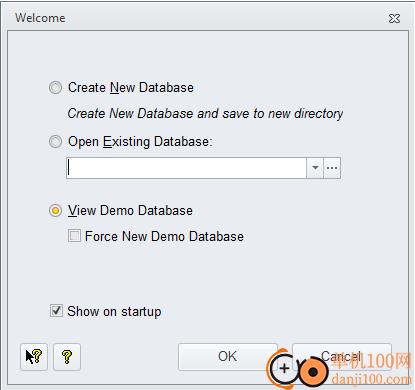Click the orange circle logo watermark

click(x=313, y=371)
